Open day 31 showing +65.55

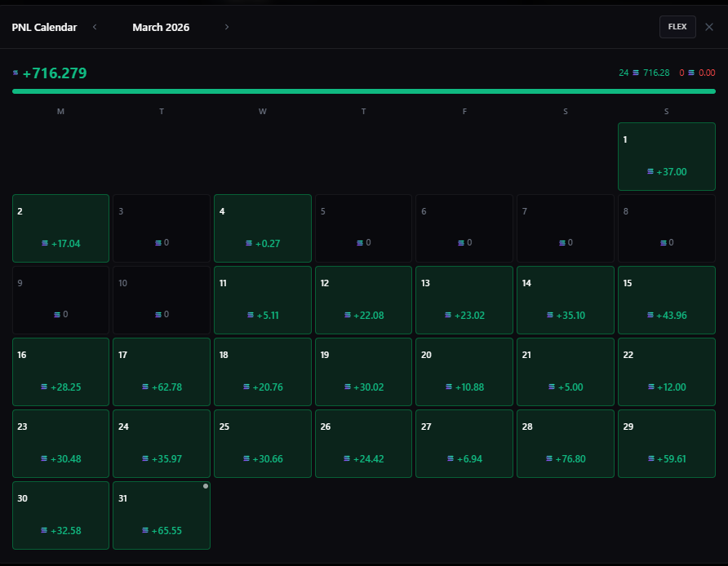click(x=162, y=515)
